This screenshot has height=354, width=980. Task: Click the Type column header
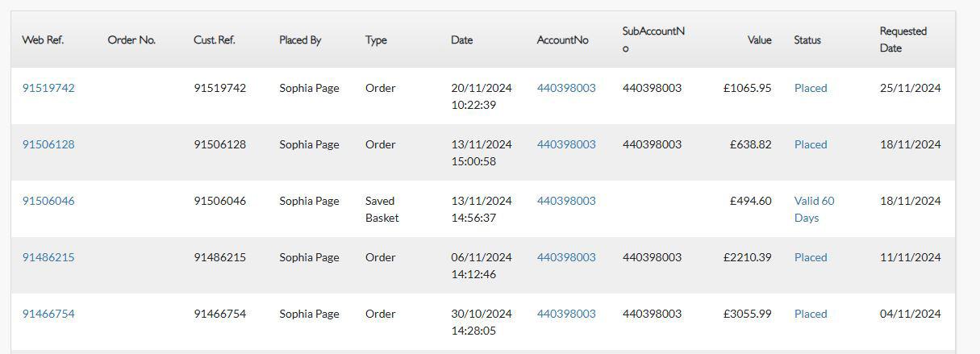pyautogui.click(x=376, y=40)
